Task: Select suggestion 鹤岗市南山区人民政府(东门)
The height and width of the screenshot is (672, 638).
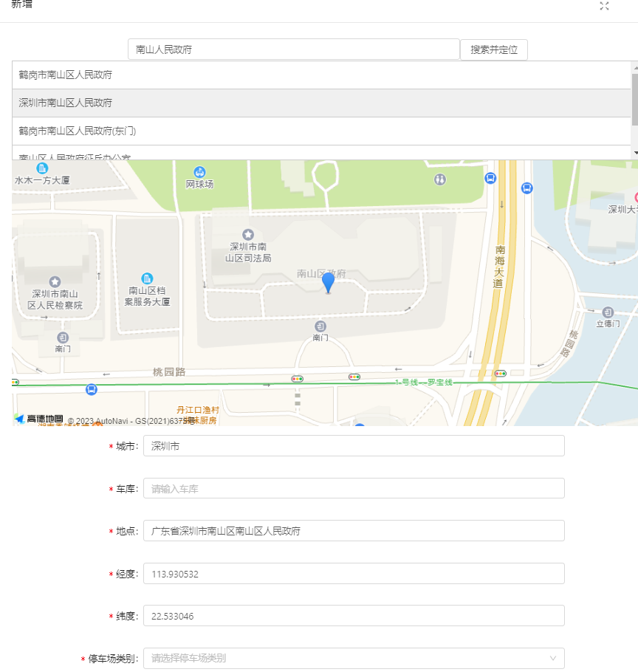Action: [321, 131]
